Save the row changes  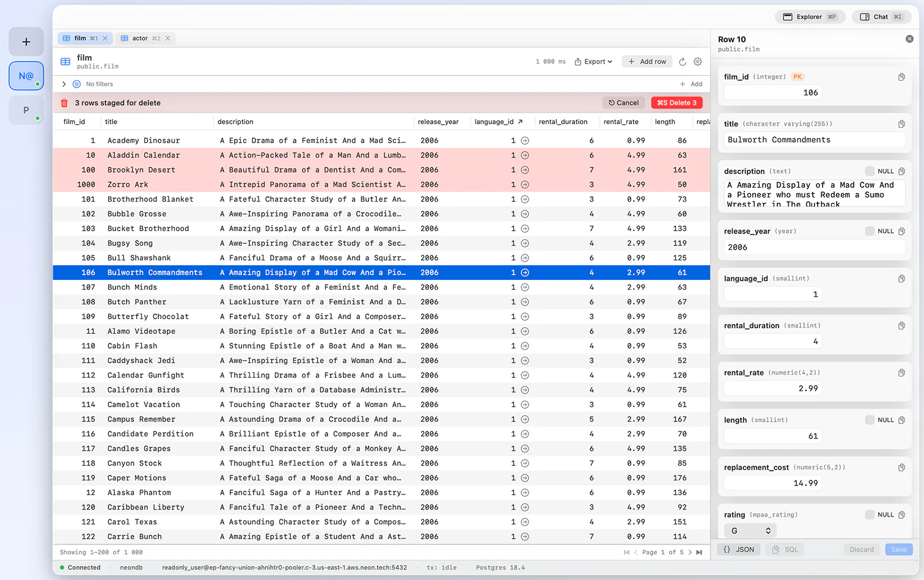tap(899, 549)
